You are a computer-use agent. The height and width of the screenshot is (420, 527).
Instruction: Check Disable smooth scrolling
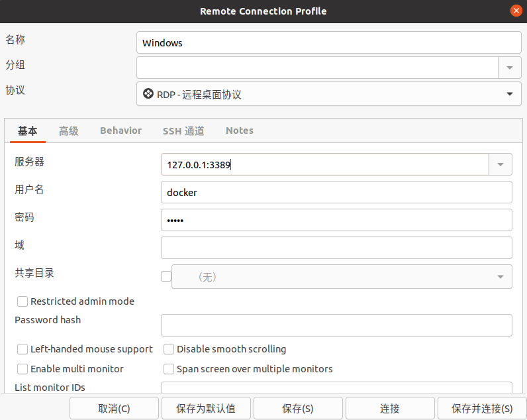click(x=169, y=349)
